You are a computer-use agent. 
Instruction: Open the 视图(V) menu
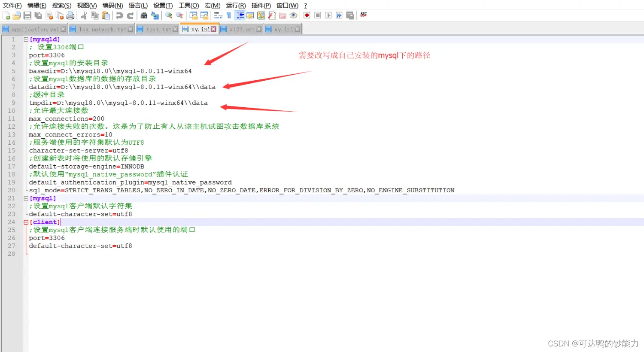87,5
